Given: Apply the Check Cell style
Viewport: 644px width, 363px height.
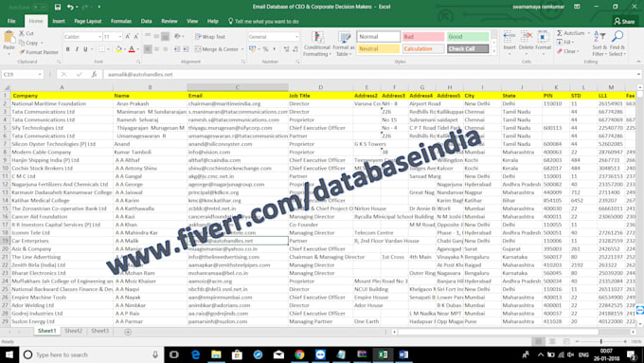Looking at the screenshot, I should tap(468, 48).
